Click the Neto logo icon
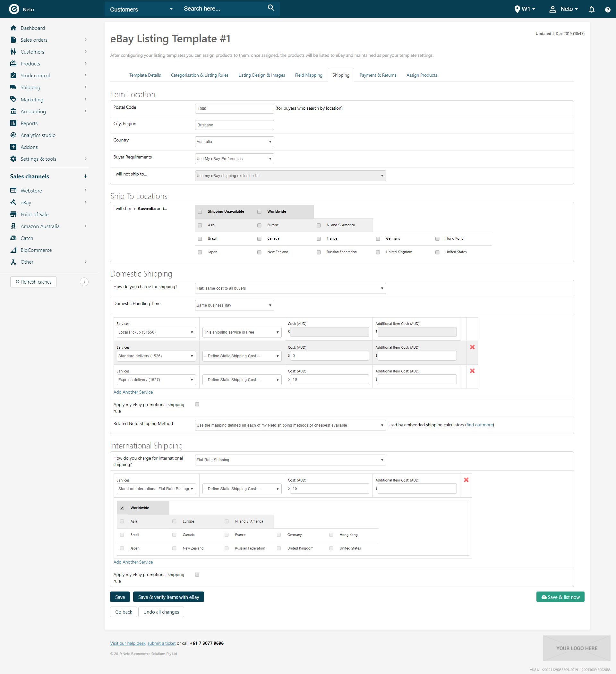 tap(14, 9)
